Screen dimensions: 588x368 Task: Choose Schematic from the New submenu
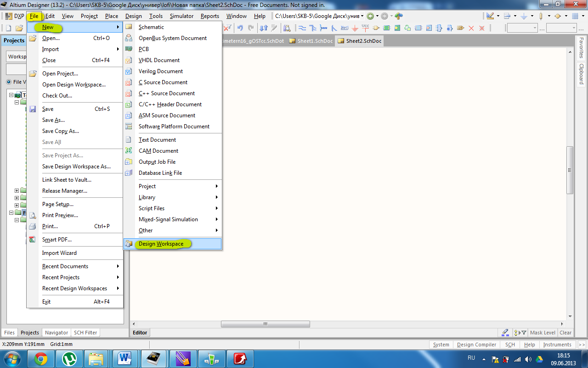[x=173, y=27]
